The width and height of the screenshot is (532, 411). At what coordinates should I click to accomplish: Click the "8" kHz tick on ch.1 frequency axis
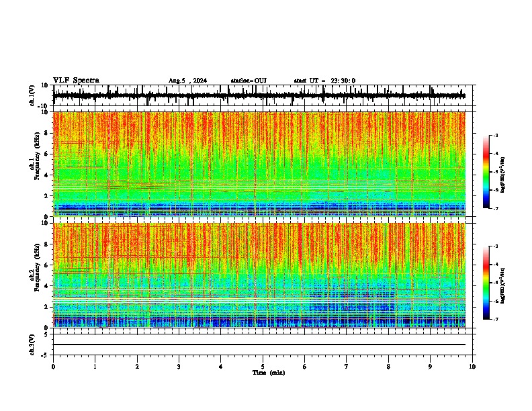48,133
